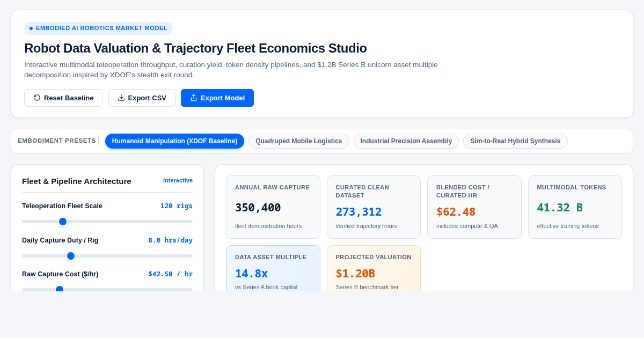Open the Blended Cost / Curated HR card
644x338 pixels.
(x=474, y=207)
